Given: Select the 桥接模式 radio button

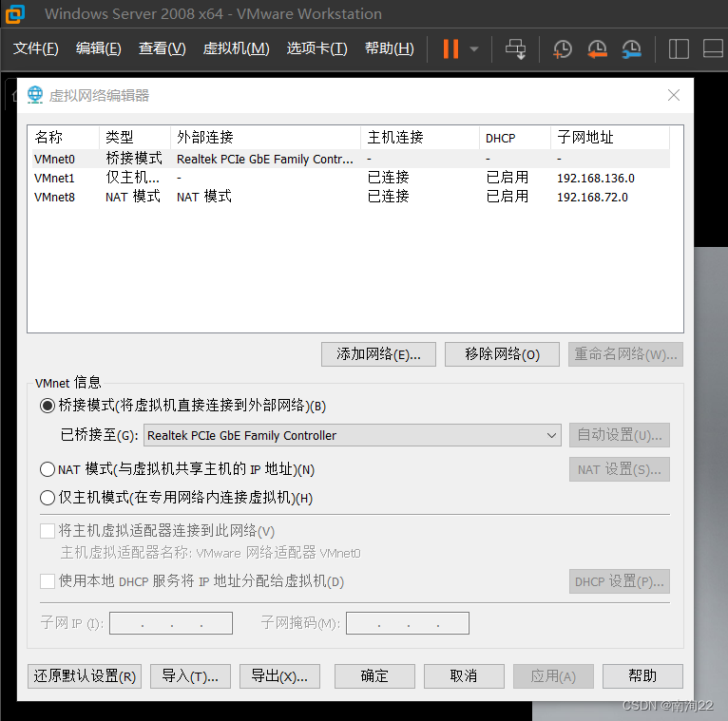Looking at the screenshot, I should [48, 406].
